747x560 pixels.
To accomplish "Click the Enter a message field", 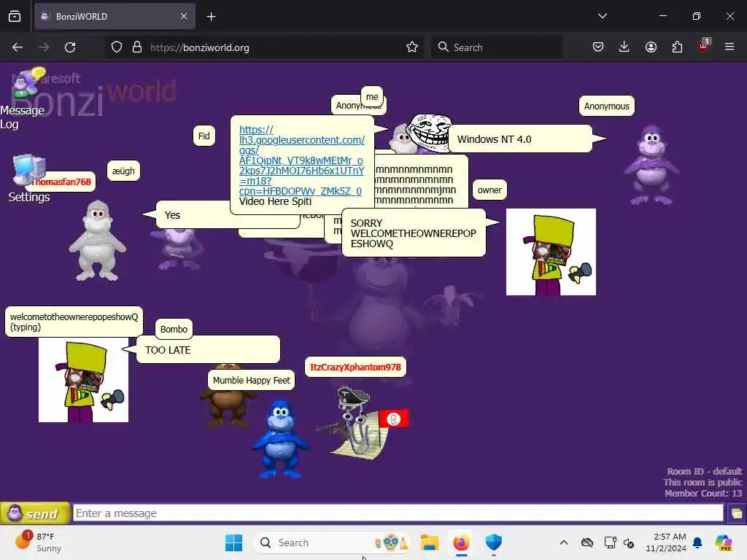I will point(398,513).
